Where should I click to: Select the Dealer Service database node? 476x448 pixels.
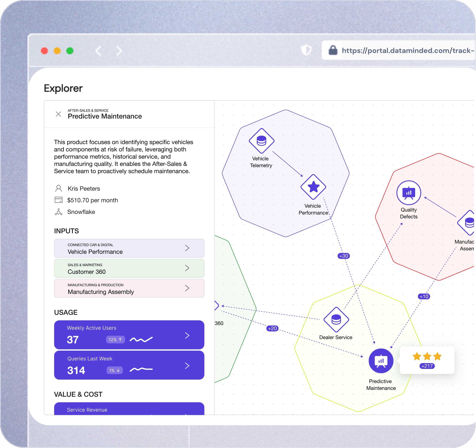[336, 320]
